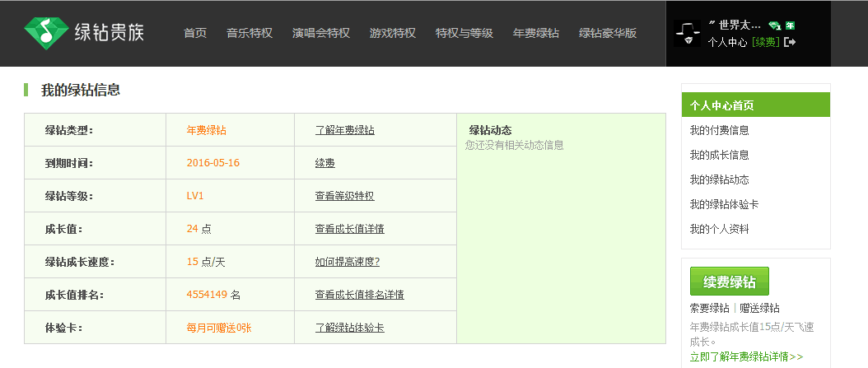
Task: Click the 续费 link beside expiry date
Action: [x=325, y=163]
